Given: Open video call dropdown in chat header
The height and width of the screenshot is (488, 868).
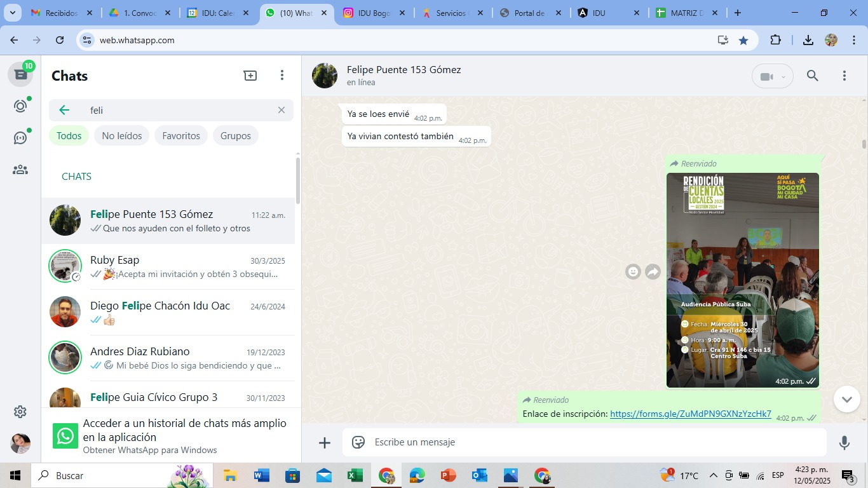Looking at the screenshot, I should (772, 77).
